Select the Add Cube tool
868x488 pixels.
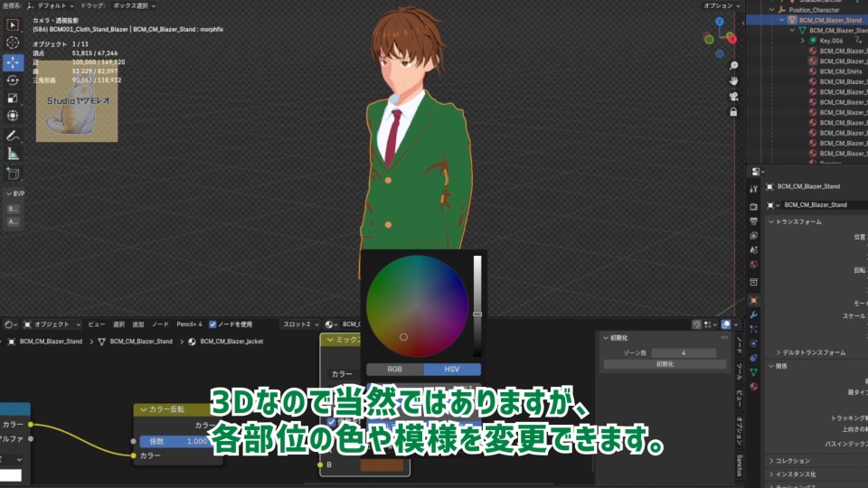12,174
